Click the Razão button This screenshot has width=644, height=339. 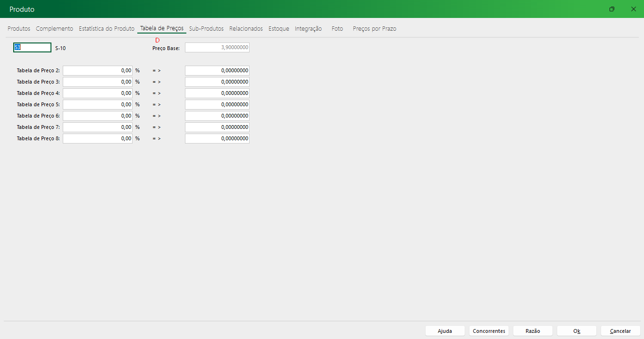[533, 331]
